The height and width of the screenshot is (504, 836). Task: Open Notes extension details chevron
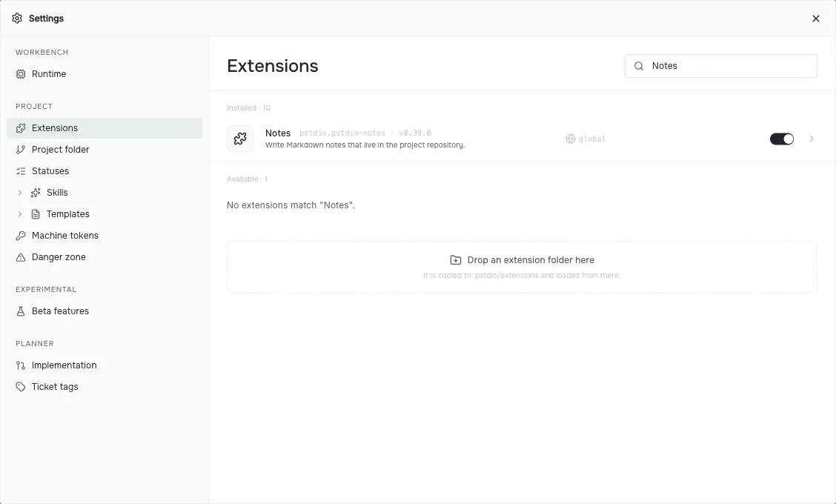[812, 139]
